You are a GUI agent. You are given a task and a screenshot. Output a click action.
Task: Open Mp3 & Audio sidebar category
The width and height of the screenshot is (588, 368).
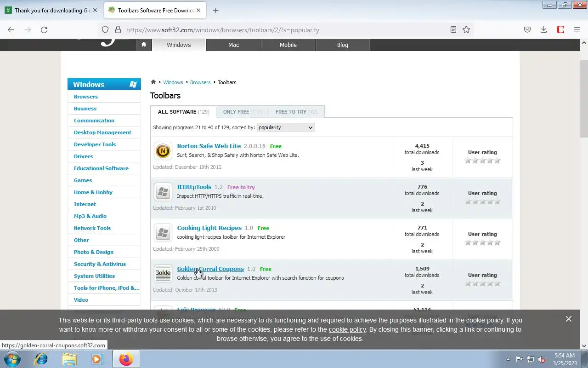tap(90, 216)
